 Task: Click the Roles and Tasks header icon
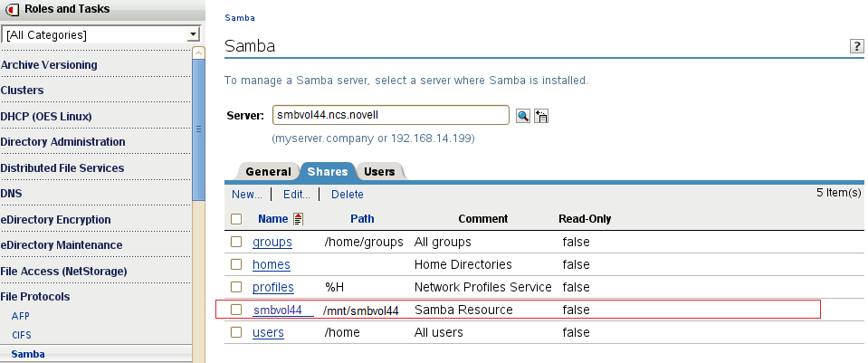coord(13,10)
